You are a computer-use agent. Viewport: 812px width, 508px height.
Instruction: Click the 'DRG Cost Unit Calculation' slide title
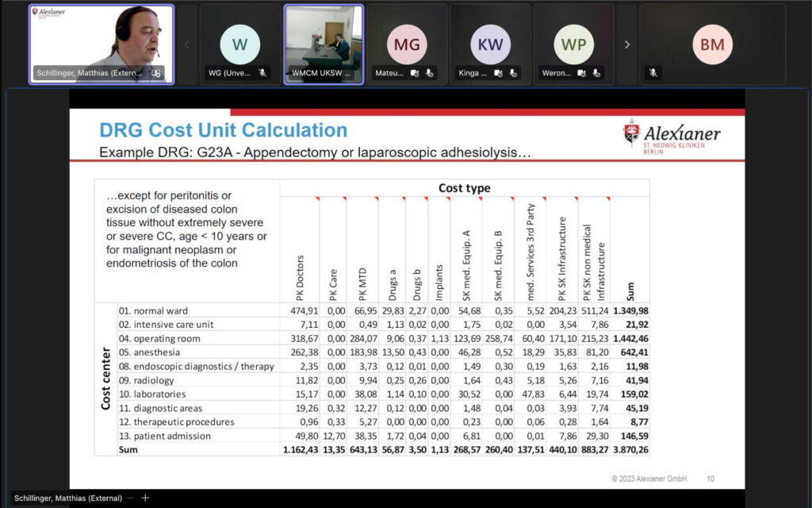point(223,130)
